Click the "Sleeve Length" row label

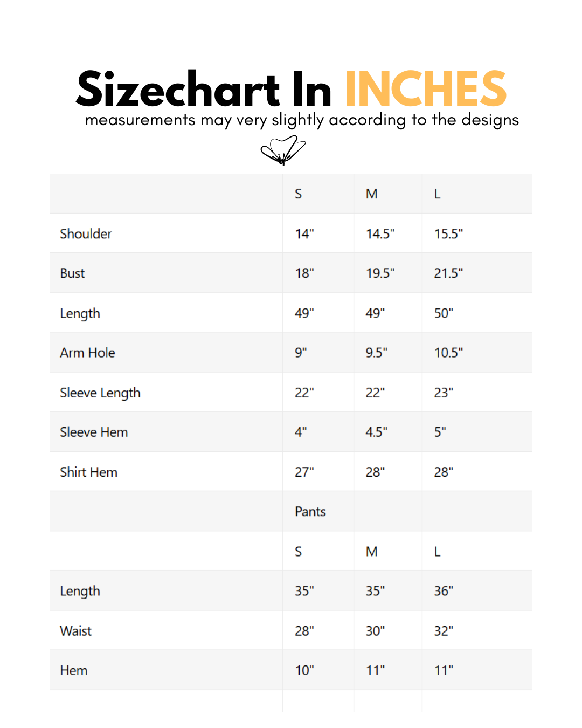[100, 393]
